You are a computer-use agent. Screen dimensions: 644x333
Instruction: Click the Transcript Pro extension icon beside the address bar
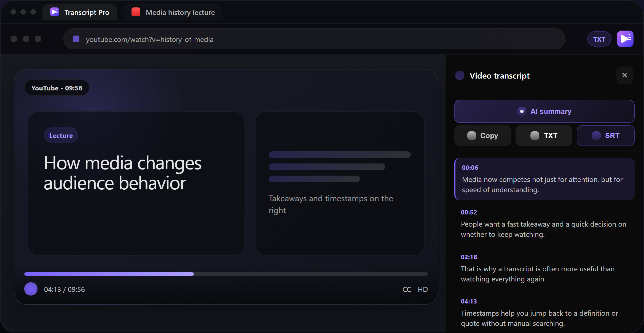625,39
